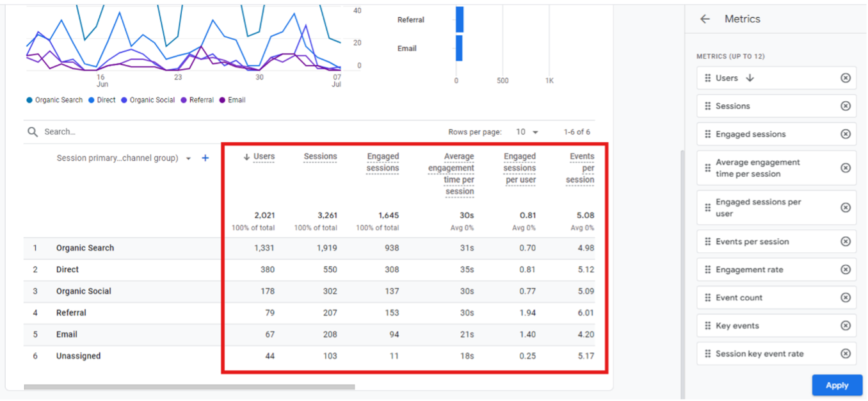Grab drag handle of Key events metric
868x401 pixels.
click(x=707, y=325)
